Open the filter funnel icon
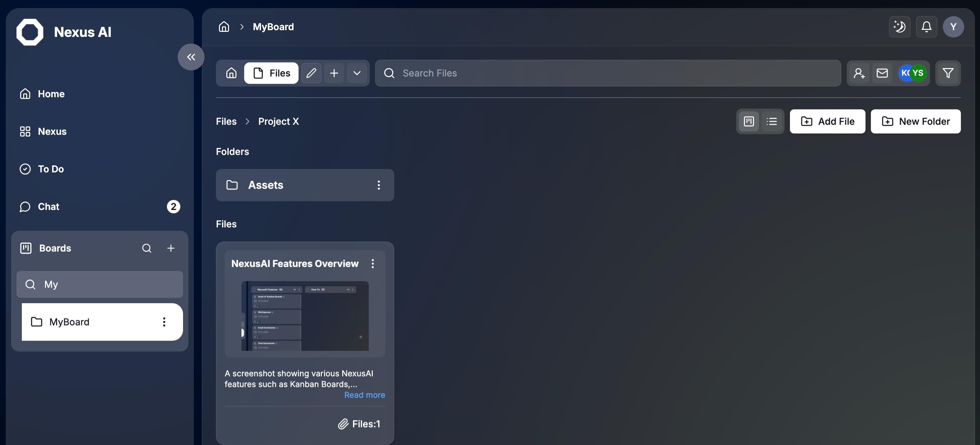The height and width of the screenshot is (445, 980). [948, 73]
